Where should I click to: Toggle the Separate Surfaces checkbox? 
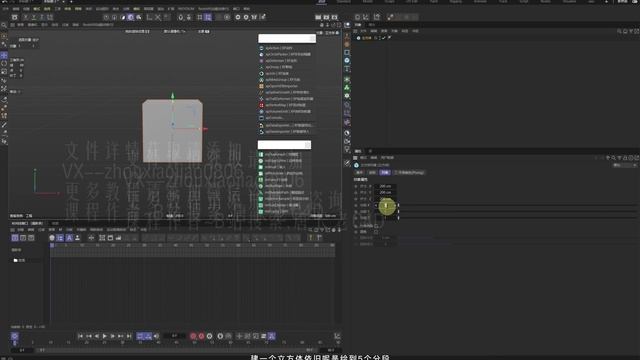coord(376,226)
